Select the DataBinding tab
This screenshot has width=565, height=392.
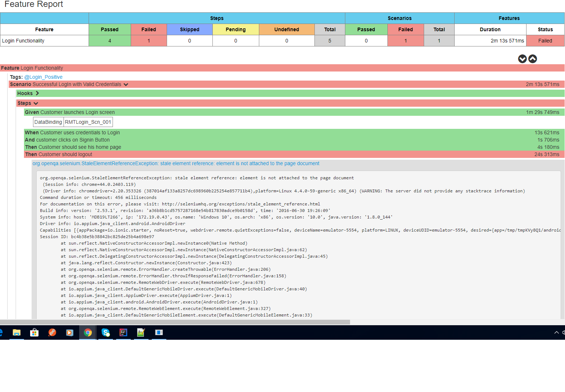(x=48, y=122)
